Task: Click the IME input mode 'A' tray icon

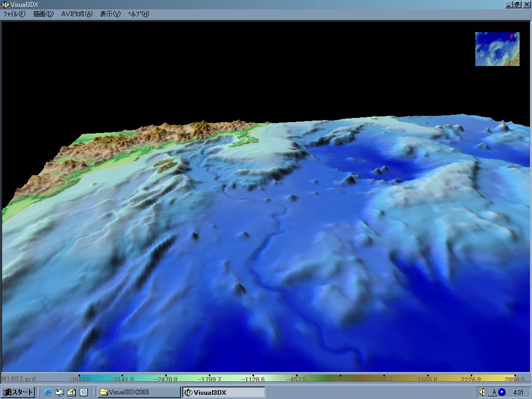Action: tap(494, 392)
